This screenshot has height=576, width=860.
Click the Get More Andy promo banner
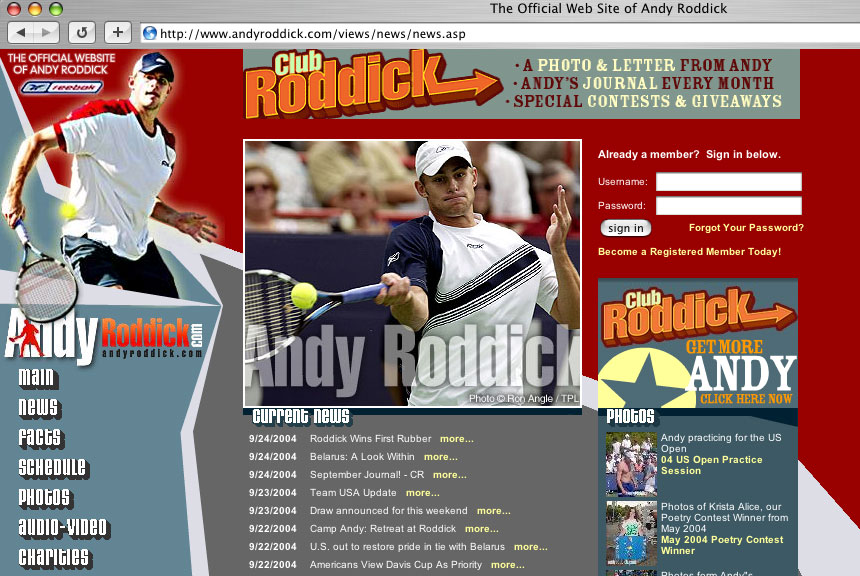[x=698, y=343]
